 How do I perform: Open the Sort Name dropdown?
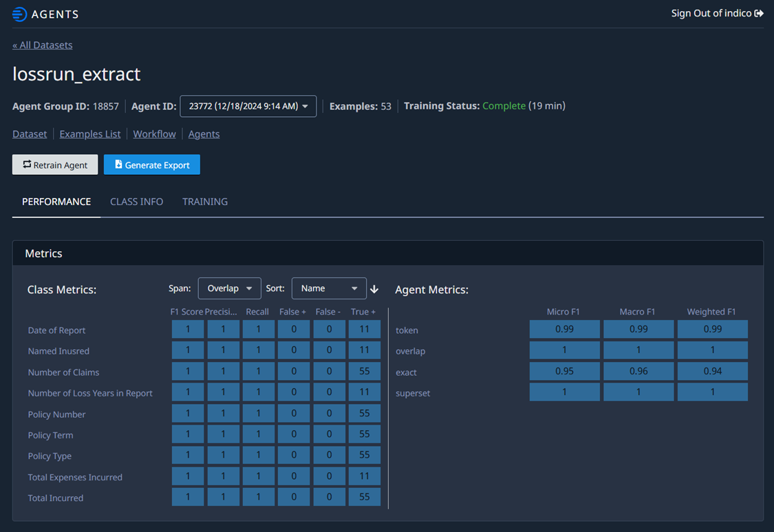pyautogui.click(x=329, y=288)
